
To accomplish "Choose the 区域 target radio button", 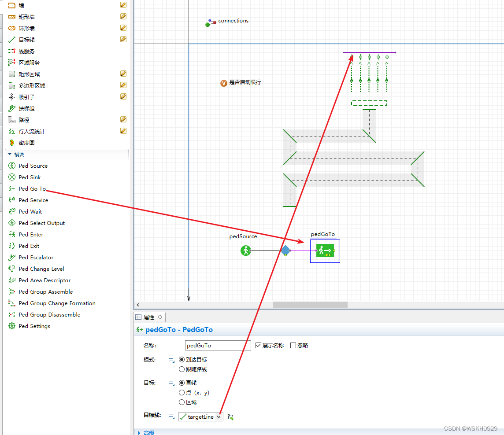I will pyautogui.click(x=182, y=402).
